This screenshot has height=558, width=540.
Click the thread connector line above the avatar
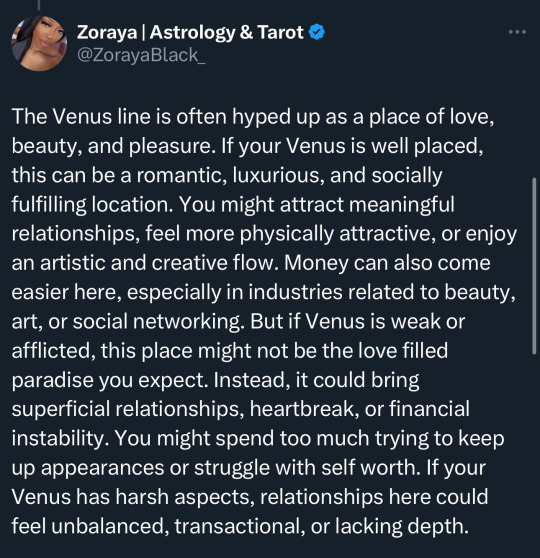39,5
